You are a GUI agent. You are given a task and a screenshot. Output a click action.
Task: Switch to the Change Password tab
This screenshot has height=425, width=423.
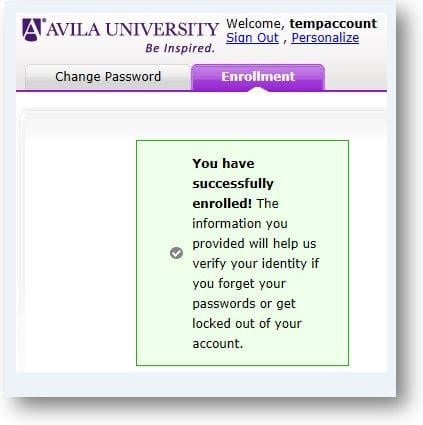(x=108, y=77)
